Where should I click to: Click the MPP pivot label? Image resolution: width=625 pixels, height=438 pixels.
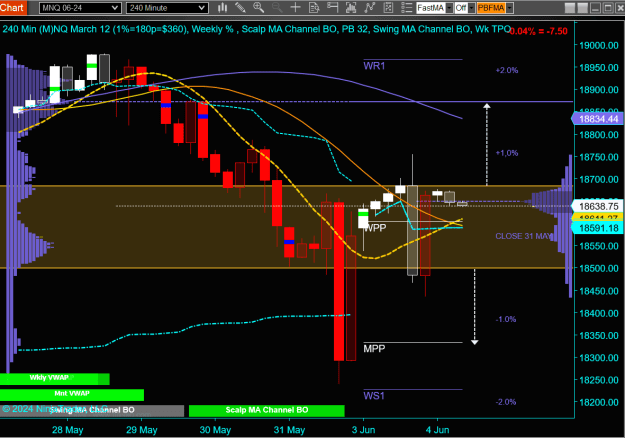[374, 349]
